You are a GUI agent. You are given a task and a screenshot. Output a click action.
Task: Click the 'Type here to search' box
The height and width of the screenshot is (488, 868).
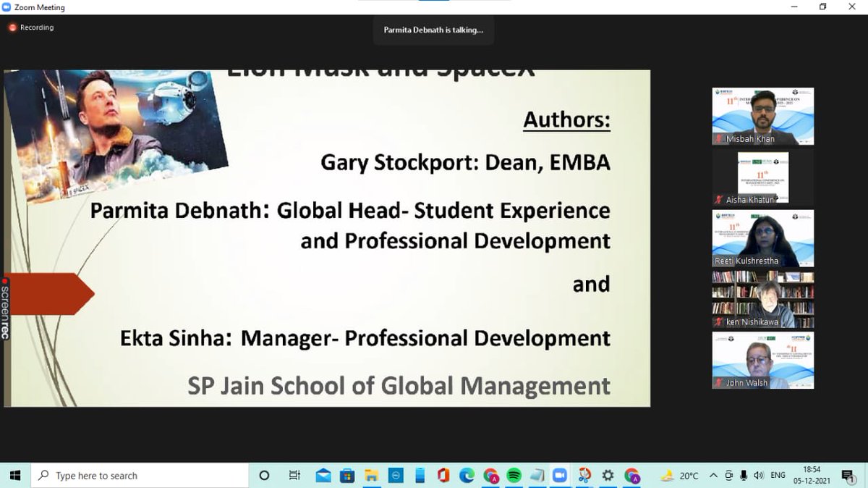140,476
